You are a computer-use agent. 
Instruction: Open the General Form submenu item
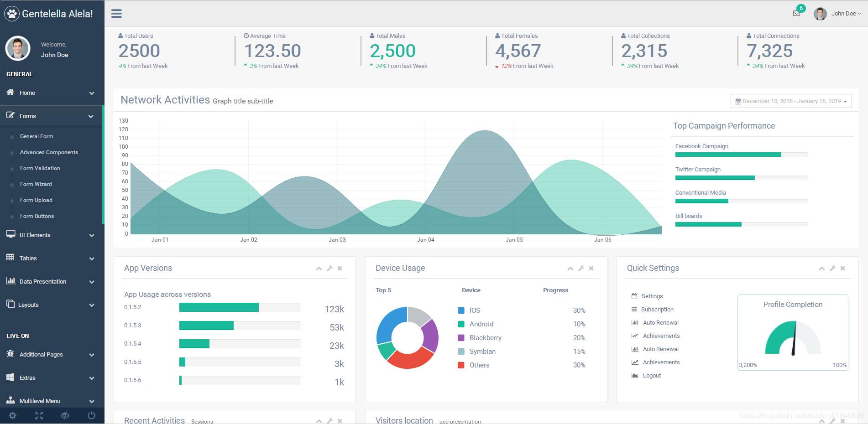pos(37,136)
